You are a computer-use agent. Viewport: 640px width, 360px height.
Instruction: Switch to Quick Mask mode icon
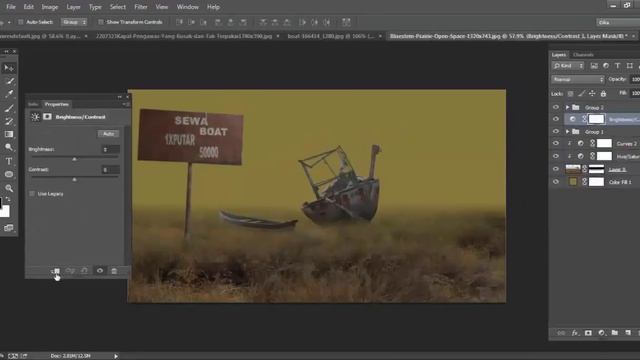[9, 228]
